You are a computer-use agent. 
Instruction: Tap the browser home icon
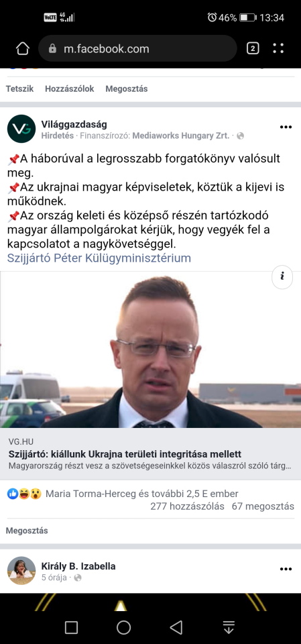23,49
